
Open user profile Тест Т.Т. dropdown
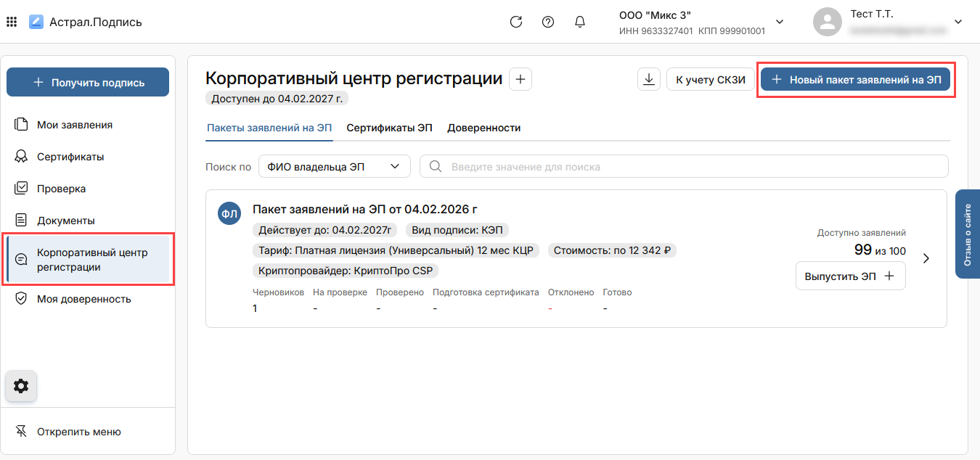(957, 22)
